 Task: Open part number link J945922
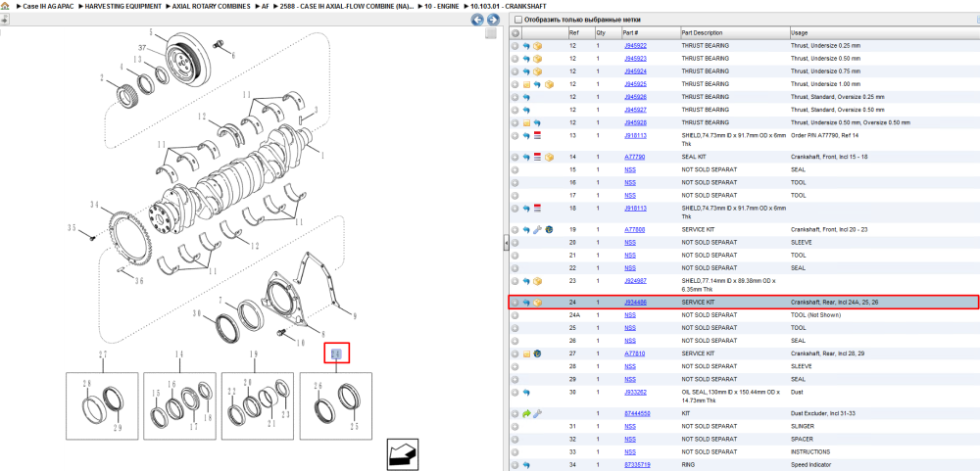[x=635, y=46]
